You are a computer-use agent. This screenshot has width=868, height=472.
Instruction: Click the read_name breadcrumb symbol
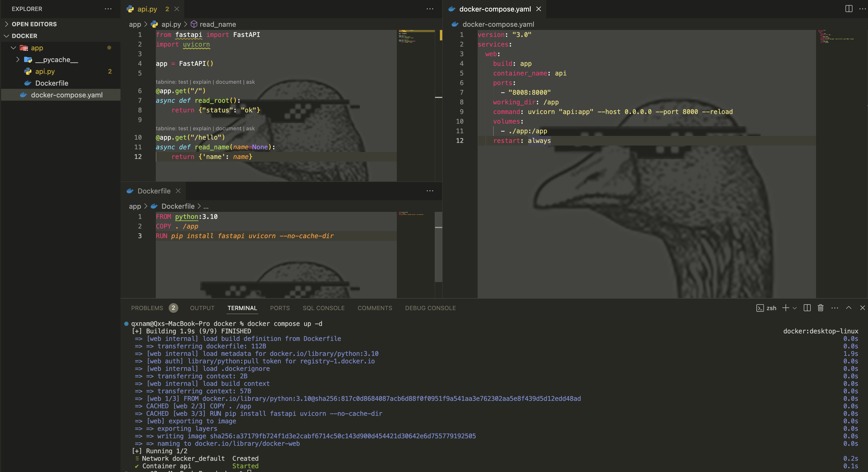[217, 24]
